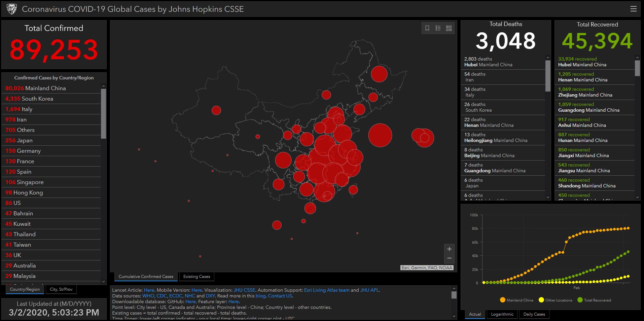The height and width of the screenshot is (321, 644).
Task: Click the '34 deaths Italy' entry
Action: [x=503, y=92]
